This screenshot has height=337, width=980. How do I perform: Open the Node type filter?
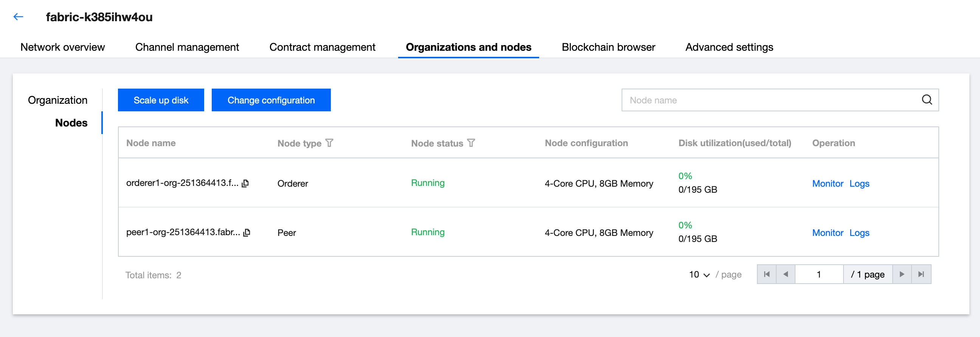[x=329, y=143]
